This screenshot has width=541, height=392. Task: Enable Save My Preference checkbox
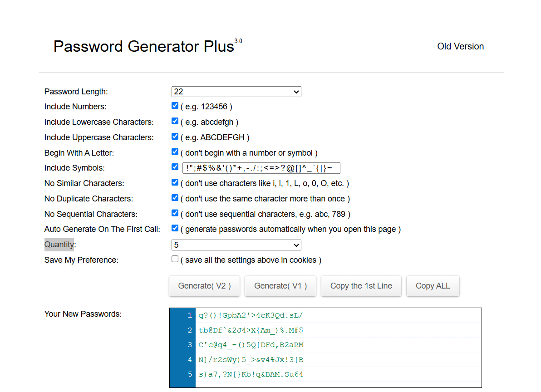tap(175, 259)
